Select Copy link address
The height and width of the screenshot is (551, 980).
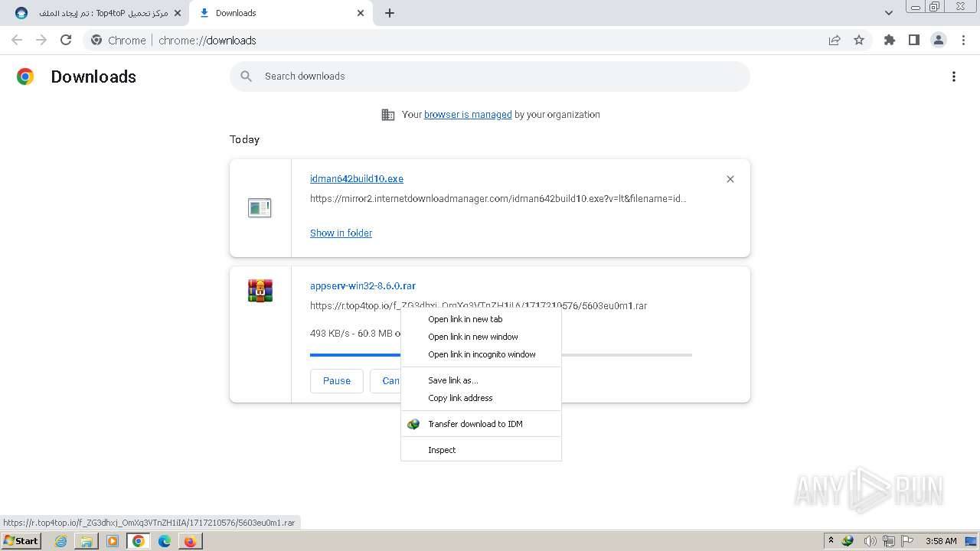481,398
